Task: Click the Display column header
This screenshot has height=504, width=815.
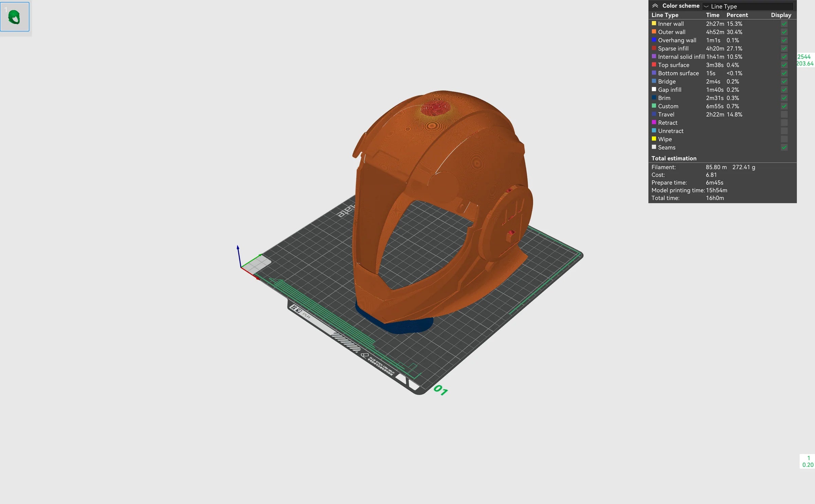Action: click(x=781, y=15)
